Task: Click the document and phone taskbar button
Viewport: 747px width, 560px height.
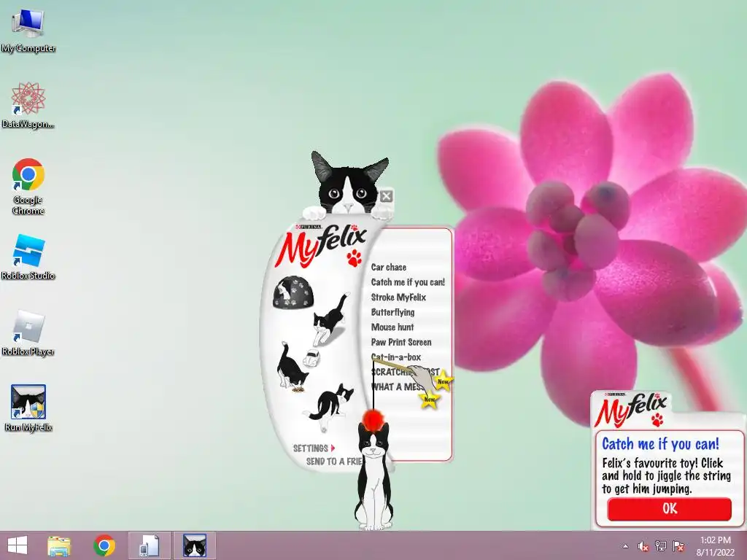Action: (149, 545)
